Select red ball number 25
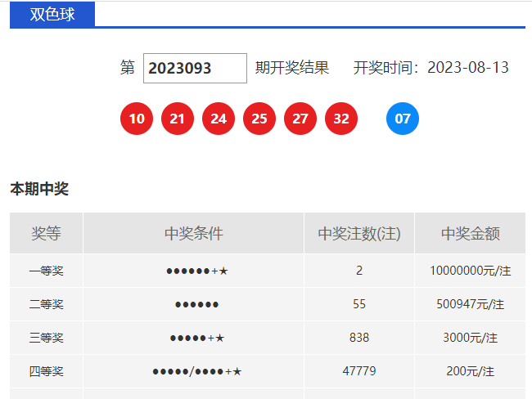The width and height of the screenshot is (532, 399). (x=259, y=119)
